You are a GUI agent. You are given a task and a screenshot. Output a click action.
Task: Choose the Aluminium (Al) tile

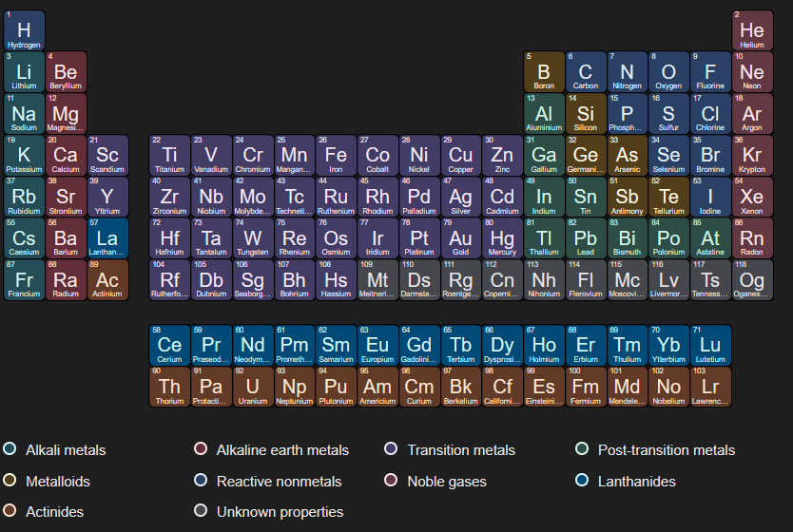pos(544,114)
